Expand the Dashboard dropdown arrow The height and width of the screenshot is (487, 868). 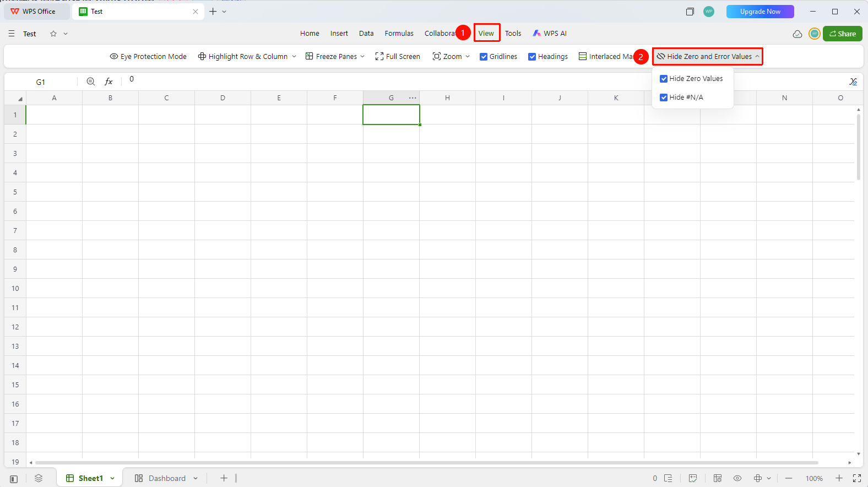[196, 478]
